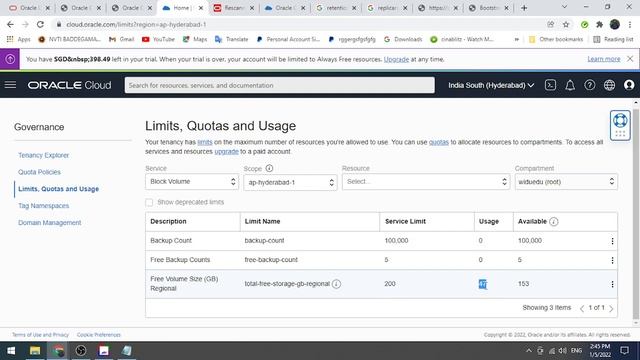Image resolution: width=640 pixels, height=360 pixels.
Task: Expand the hidden bookmarks overflow chevron
Action: click(517, 39)
